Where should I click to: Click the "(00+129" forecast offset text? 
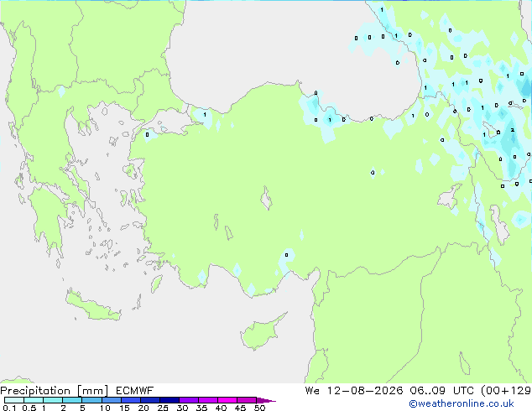point(506,391)
